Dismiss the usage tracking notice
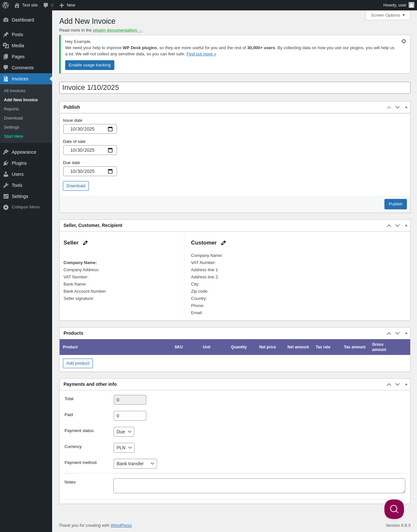 (x=404, y=41)
